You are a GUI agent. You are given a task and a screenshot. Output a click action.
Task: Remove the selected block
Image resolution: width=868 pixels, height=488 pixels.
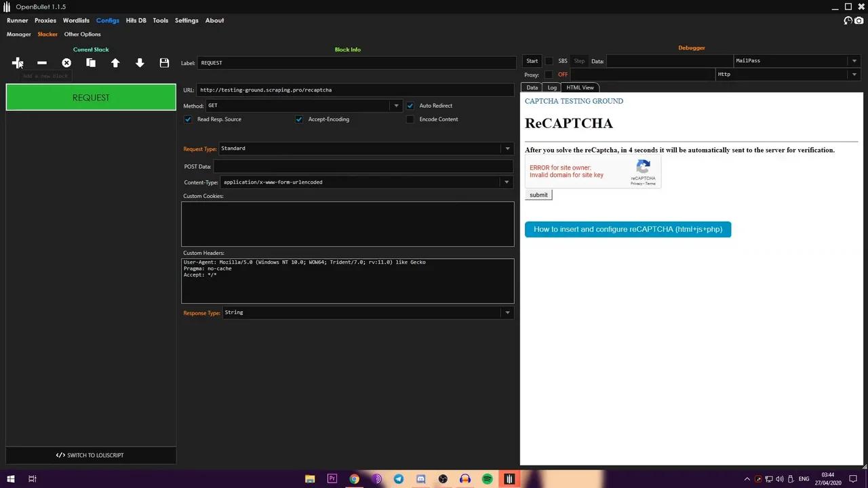pyautogui.click(x=41, y=62)
